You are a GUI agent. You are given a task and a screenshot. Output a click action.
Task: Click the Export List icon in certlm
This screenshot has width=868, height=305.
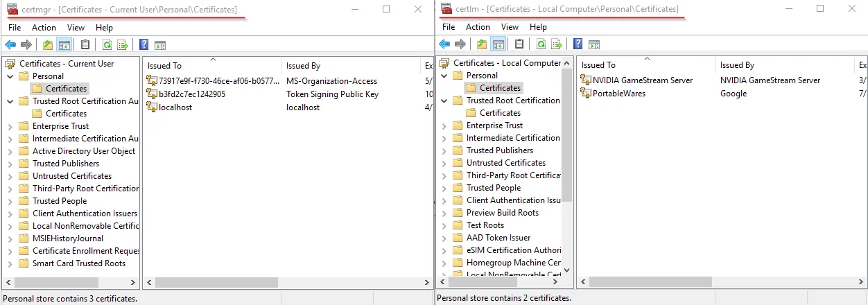coord(557,44)
